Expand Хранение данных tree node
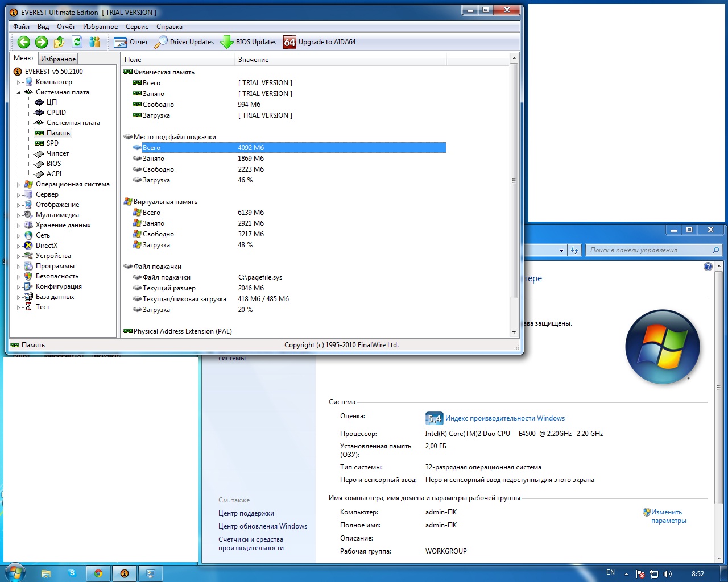This screenshot has width=728, height=582. coord(18,226)
